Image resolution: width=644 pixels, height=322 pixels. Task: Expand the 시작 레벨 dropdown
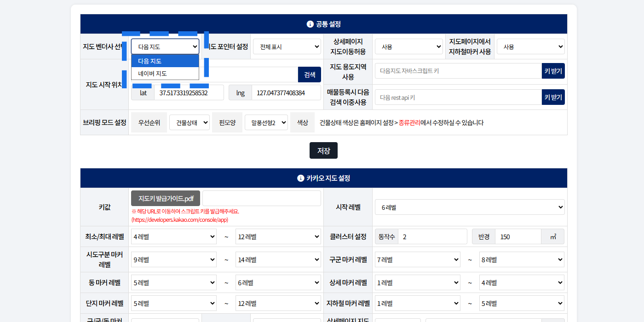tap(469, 207)
